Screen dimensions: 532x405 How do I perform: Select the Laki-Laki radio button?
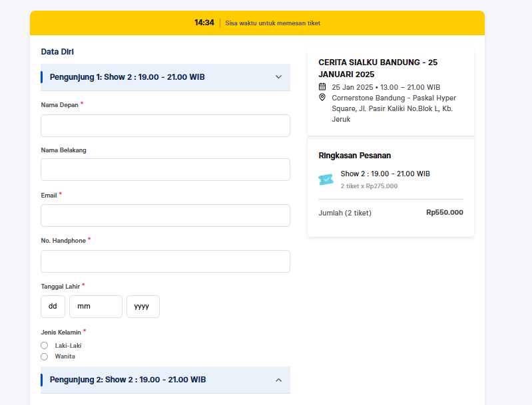[44, 345]
